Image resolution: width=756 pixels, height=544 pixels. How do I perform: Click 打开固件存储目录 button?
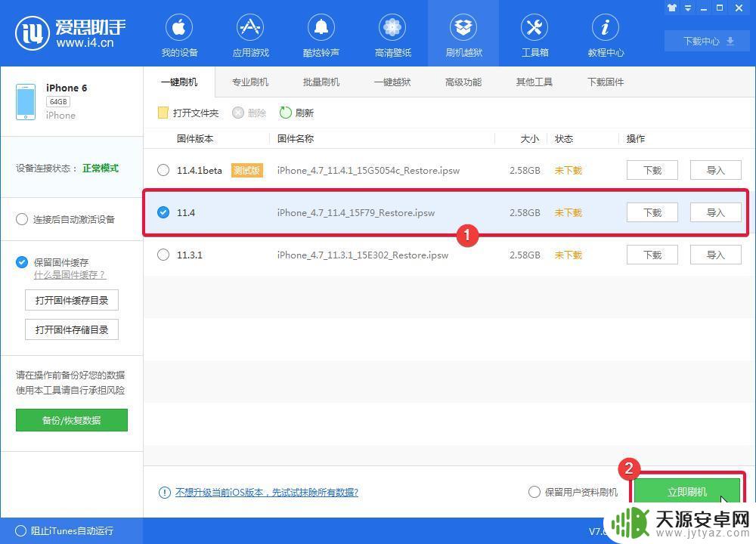pos(71,329)
